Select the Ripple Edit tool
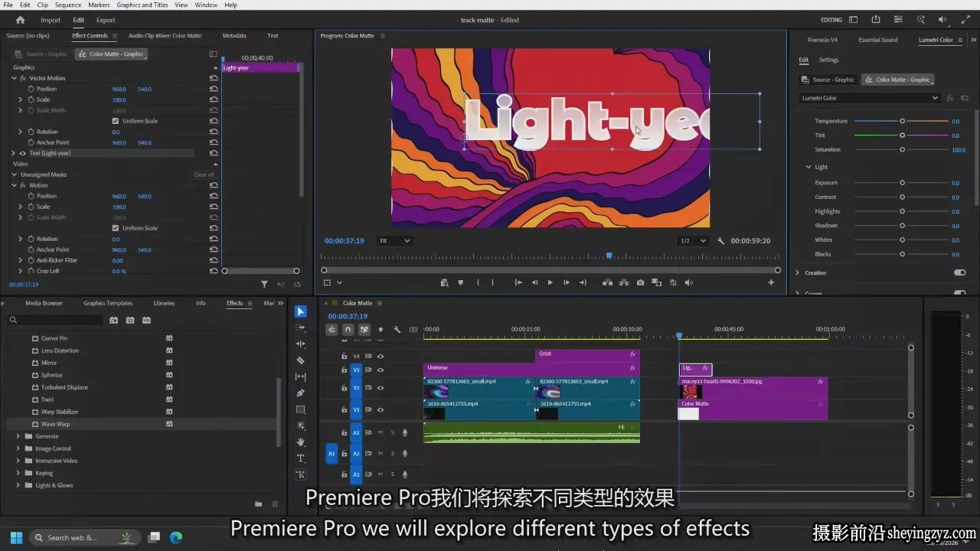The image size is (980, 551). (x=301, y=344)
